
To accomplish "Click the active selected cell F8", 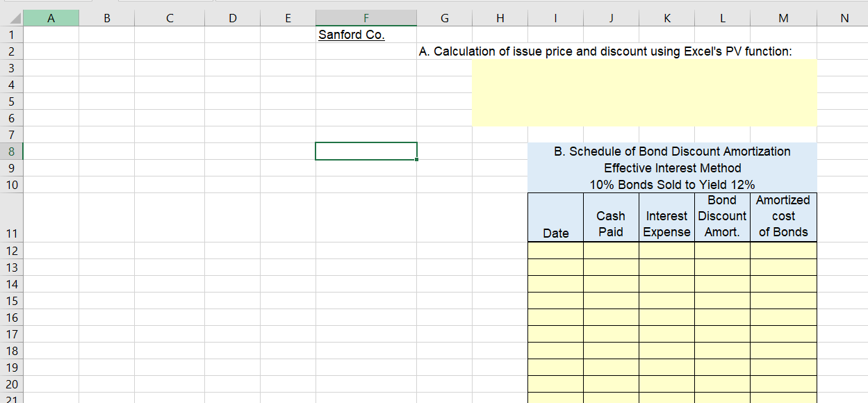I will (x=366, y=151).
